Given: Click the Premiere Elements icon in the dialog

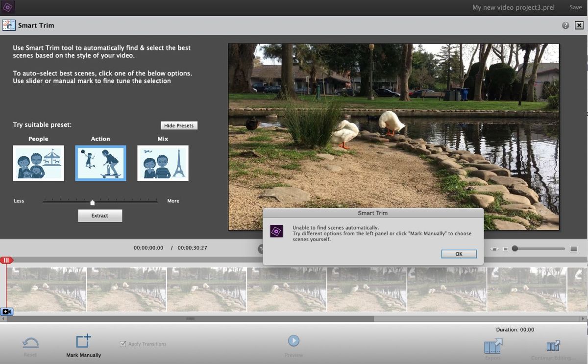Looking at the screenshot, I should pyautogui.click(x=276, y=231).
